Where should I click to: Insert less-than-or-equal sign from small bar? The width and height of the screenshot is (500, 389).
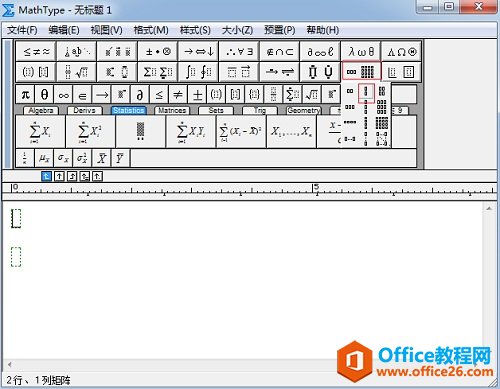pos(159,95)
